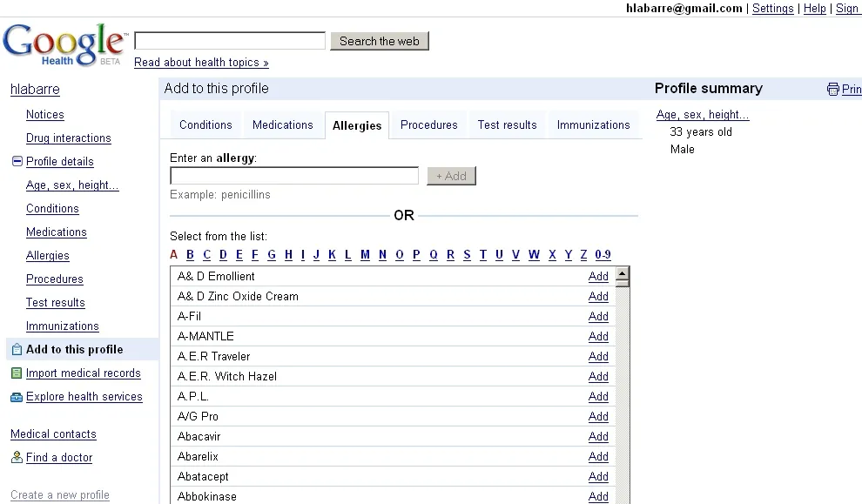This screenshot has width=862, height=504.
Task: Filter list by 0-9
Action: pyautogui.click(x=603, y=254)
